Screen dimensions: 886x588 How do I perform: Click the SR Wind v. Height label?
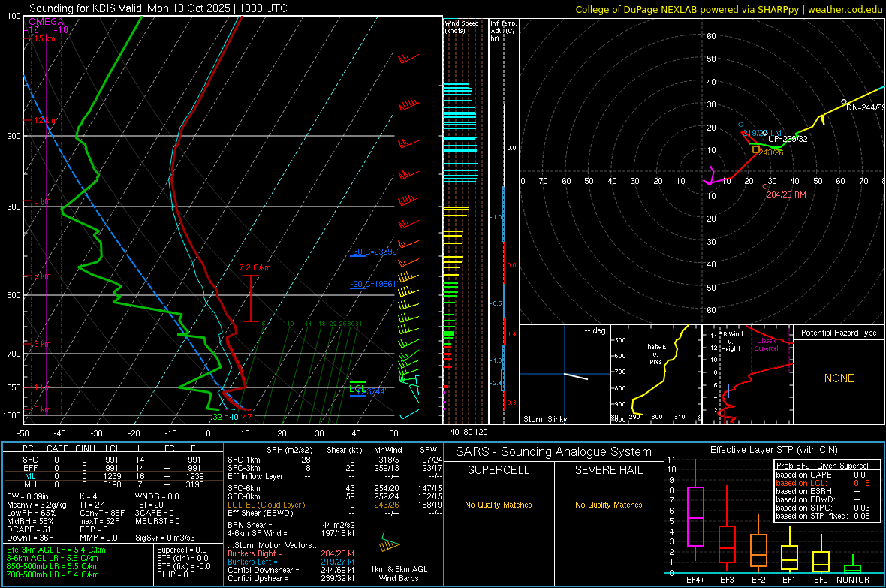[x=731, y=342]
